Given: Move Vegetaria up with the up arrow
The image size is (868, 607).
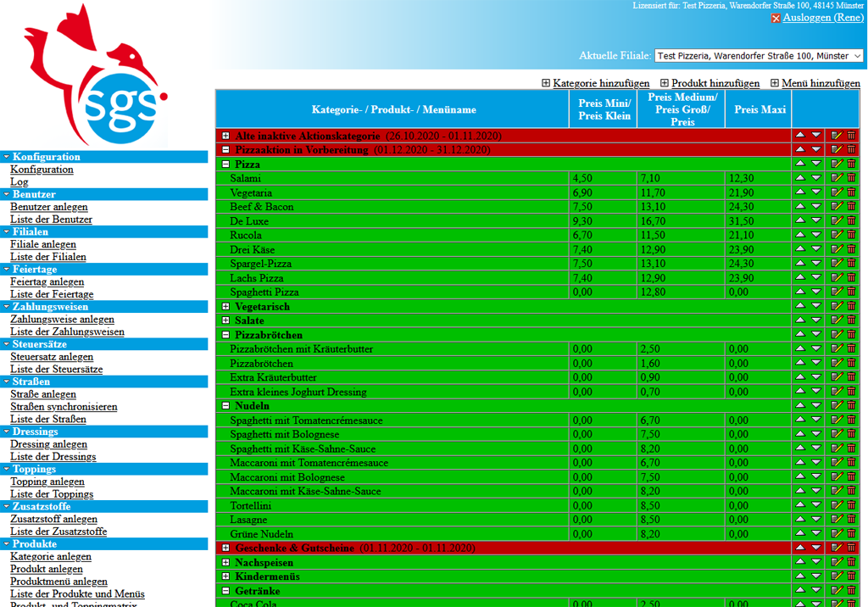Looking at the screenshot, I should pos(800,192).
